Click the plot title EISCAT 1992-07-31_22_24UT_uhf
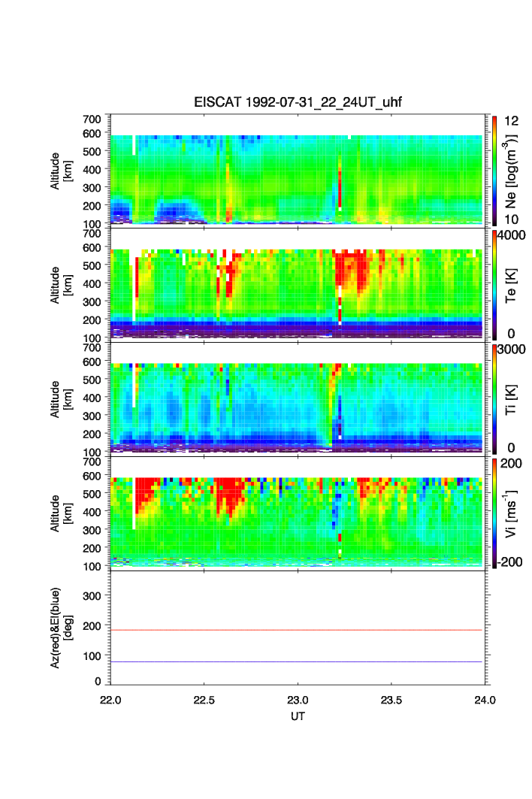Image resolution: width=532 pixels, height=799 pixels. [298, 102]
